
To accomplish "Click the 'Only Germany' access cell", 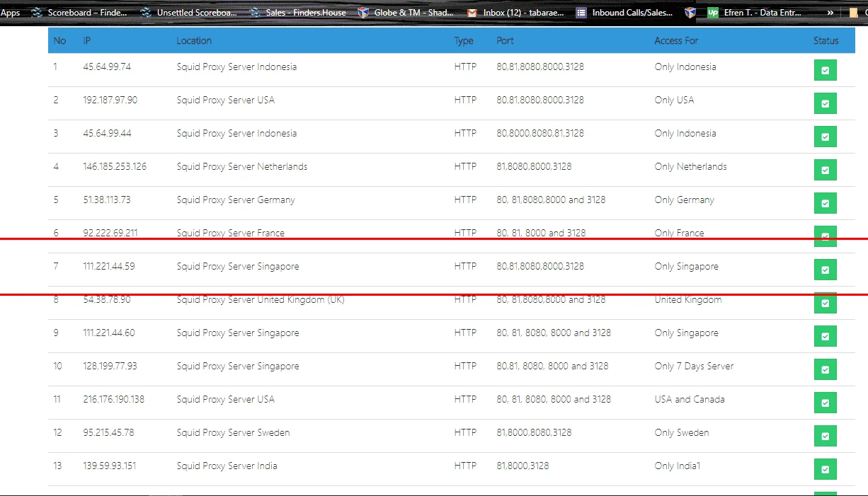I will pos(685,200).
